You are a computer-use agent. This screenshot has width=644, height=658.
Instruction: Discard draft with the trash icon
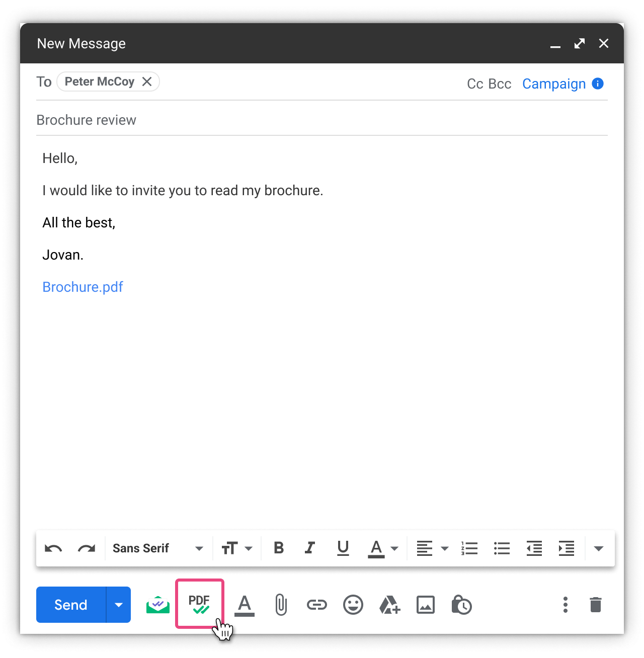pyautogui.click(x=596, y=605)
